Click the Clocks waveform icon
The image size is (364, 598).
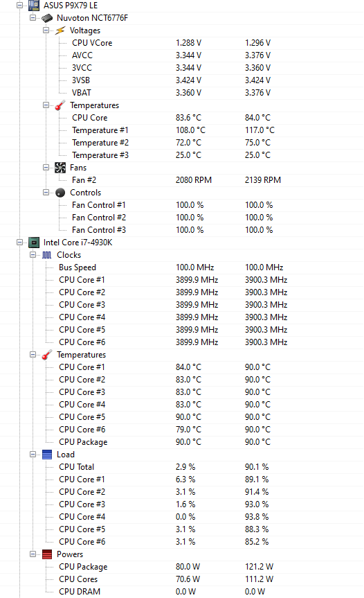(x=47, y=255)
